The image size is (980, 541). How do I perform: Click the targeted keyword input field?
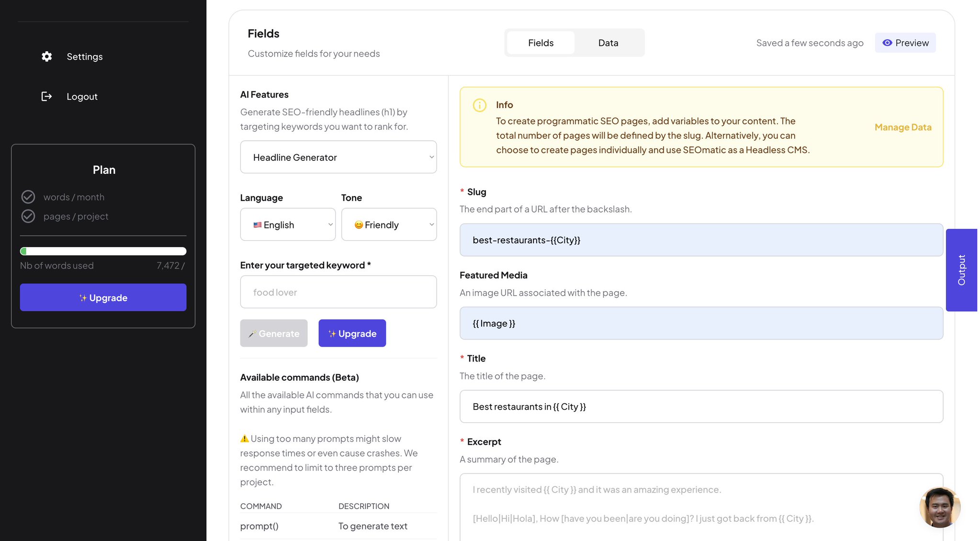point(338,292)
